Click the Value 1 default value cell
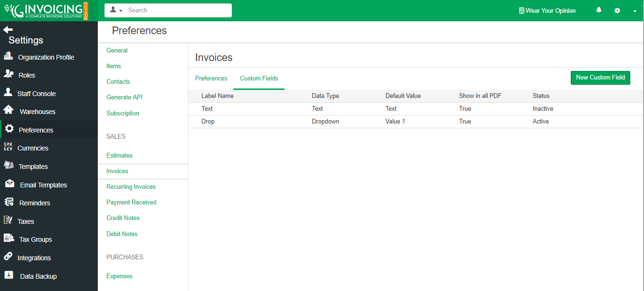 point(395,122)
